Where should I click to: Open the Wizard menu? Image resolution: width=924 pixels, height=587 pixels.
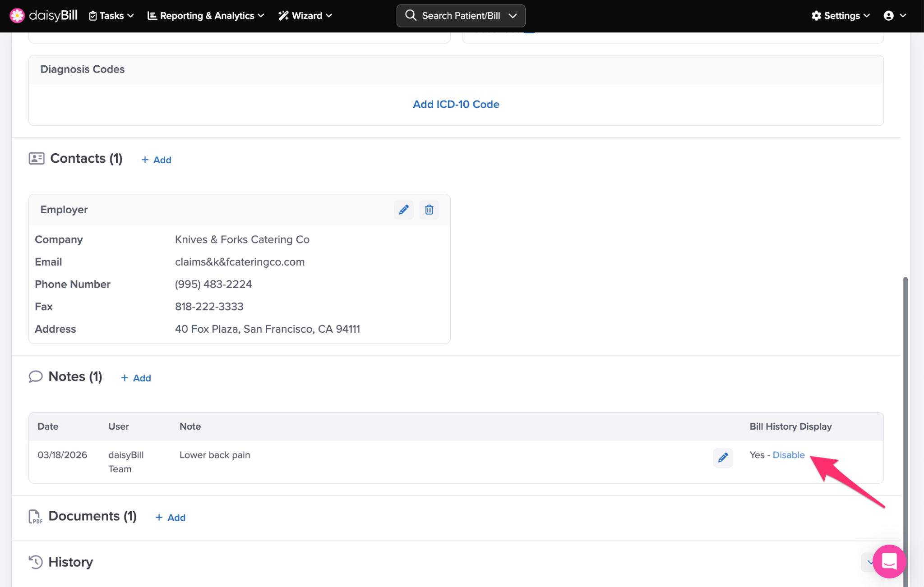pos(305,16)
